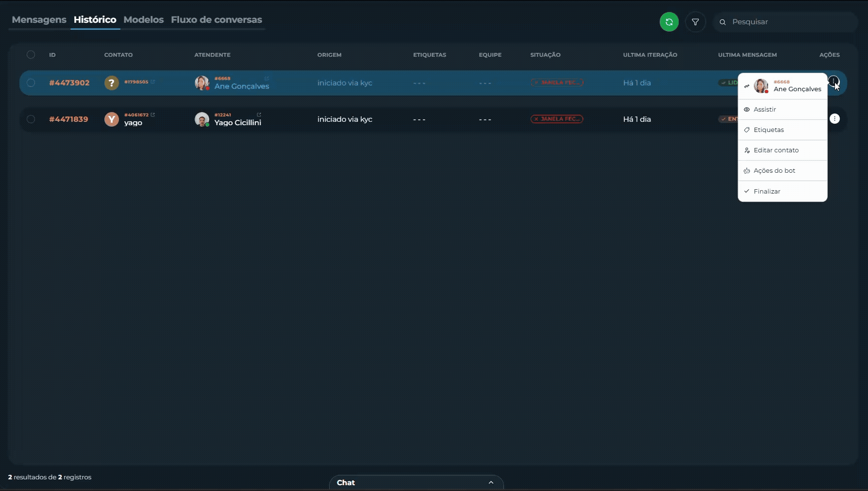Click JANELA FEC... badge in yago row

tap(557, 119)
